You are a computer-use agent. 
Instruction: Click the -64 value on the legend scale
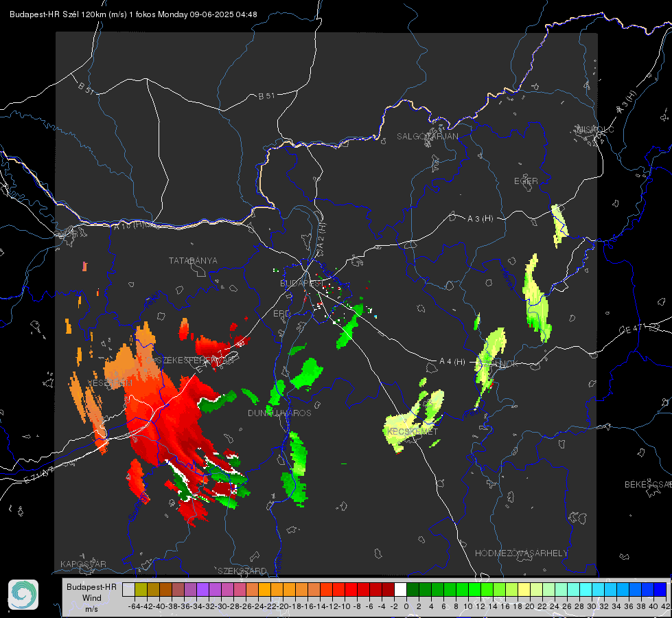point(134,606)
